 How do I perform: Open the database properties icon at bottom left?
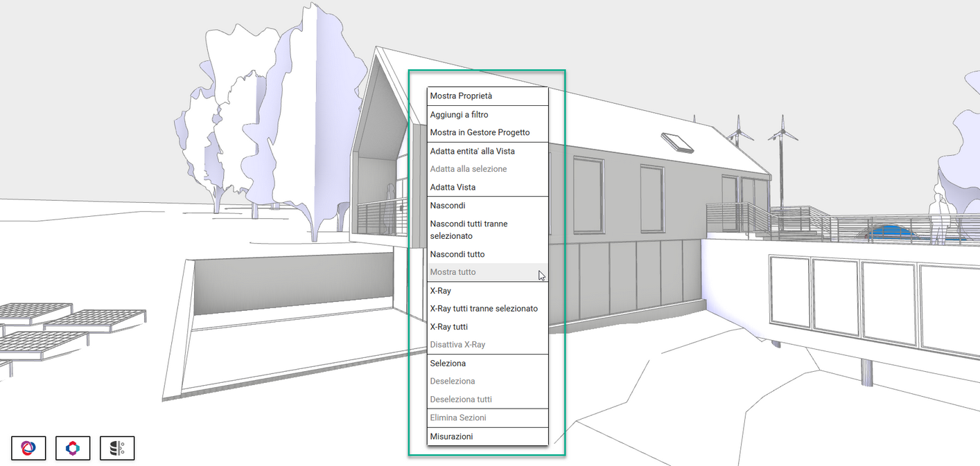click(116, 448)
